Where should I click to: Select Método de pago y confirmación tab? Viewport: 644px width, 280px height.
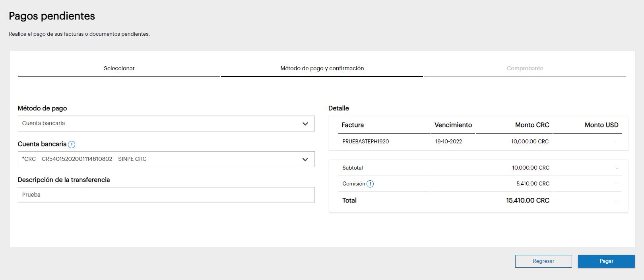pyautogui.click(x=322, y=68)
